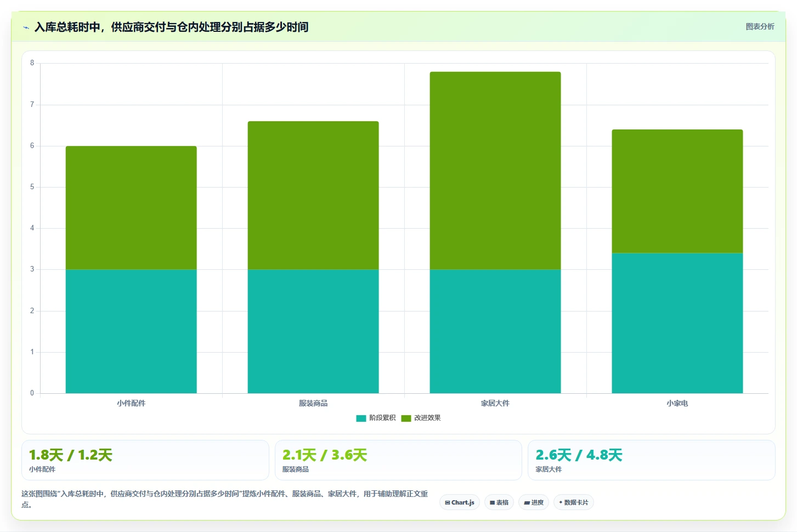Click the star icon inside 数据卡片 chip

click(x=561, y=502)
